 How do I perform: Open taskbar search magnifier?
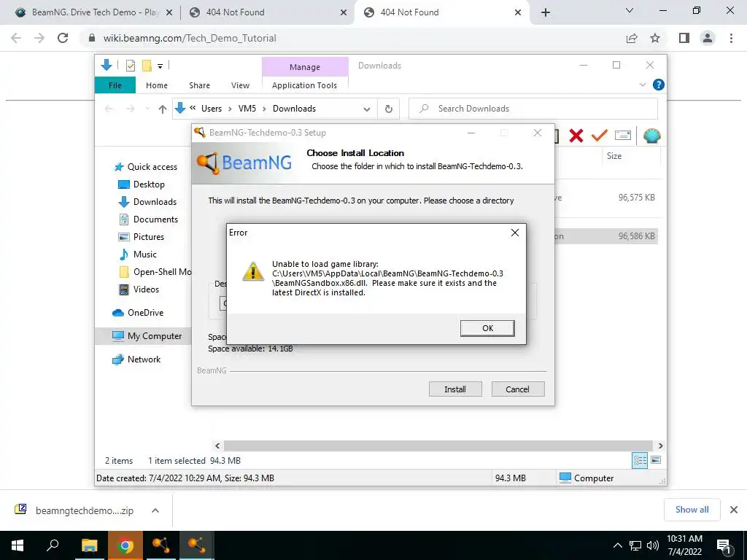(53, 545)
